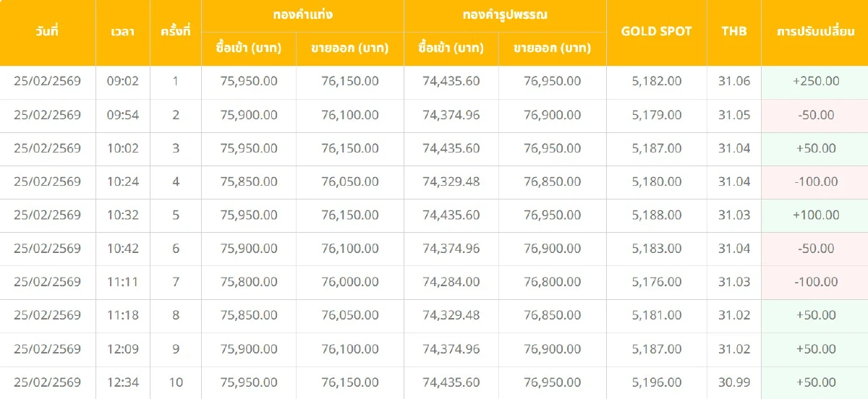Click the เวลา column header
This screenshot has height=399, width=868.
[122, 32]
